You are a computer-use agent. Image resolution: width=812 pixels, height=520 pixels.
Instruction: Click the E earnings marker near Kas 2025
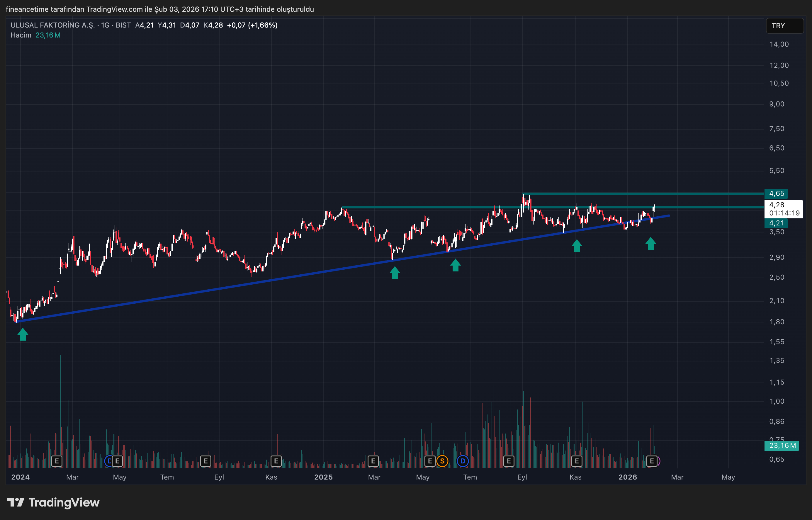(x=577, y=460)
